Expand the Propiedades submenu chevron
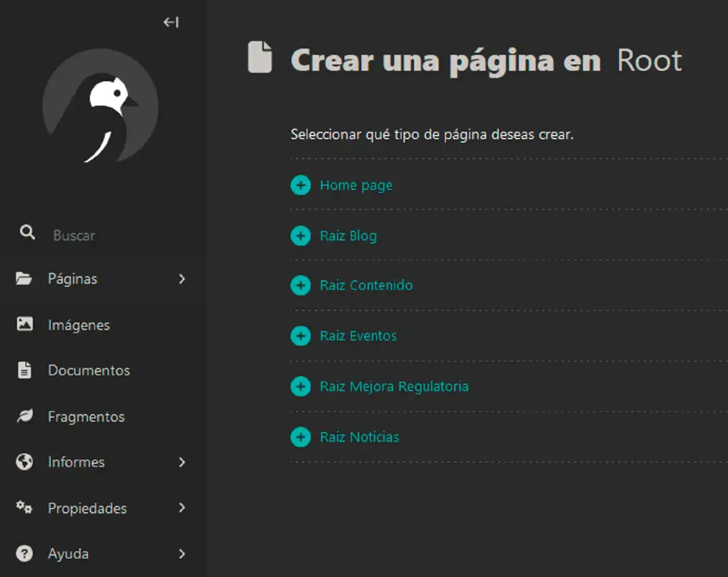 181,508
